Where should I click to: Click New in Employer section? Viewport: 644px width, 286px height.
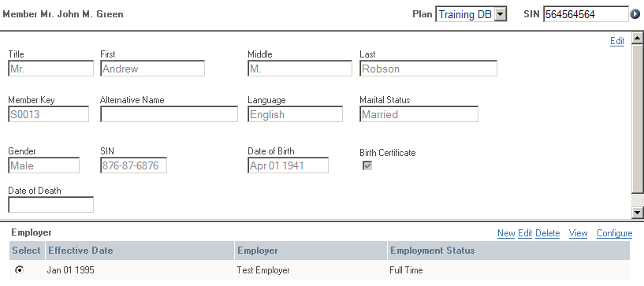click(506, 233)
